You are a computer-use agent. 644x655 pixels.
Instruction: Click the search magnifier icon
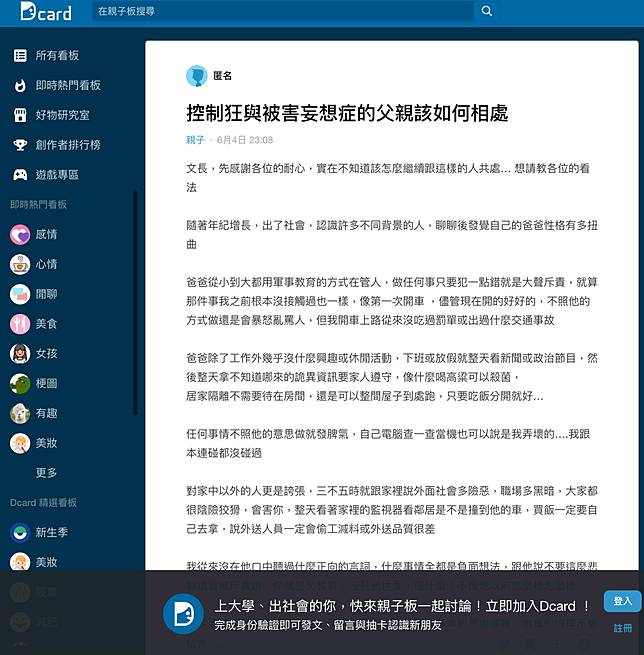click(487, 11)
